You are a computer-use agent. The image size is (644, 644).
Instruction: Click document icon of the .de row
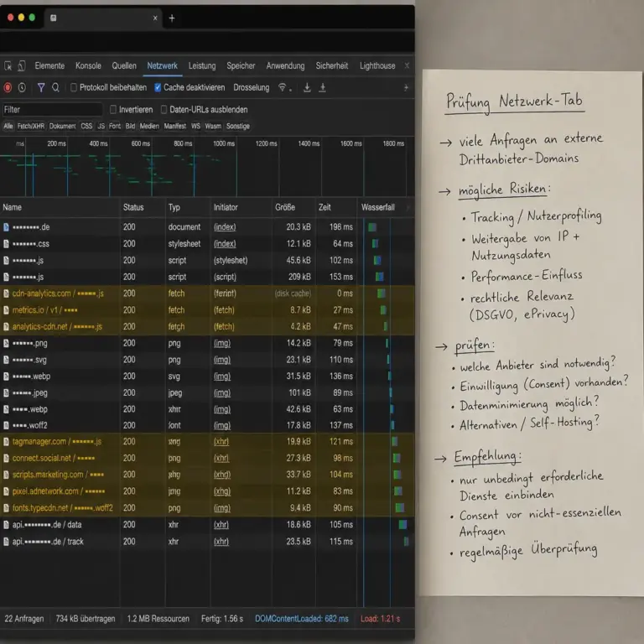[6, 227]
